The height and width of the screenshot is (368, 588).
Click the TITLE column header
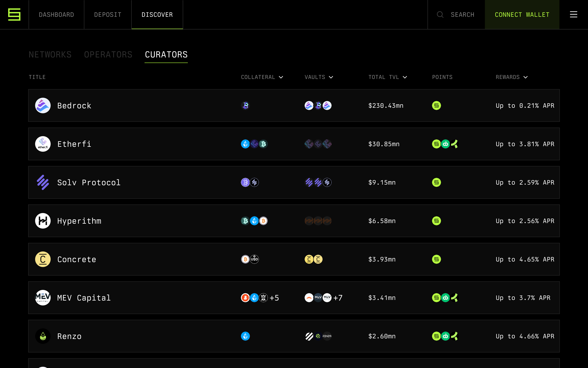point(37,77)
